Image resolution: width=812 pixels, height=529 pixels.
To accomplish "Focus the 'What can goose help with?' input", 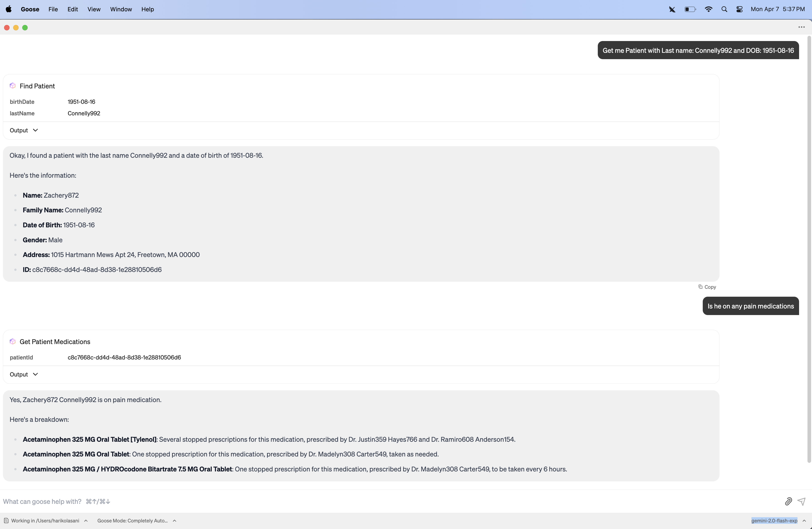I will coord(375,501).
